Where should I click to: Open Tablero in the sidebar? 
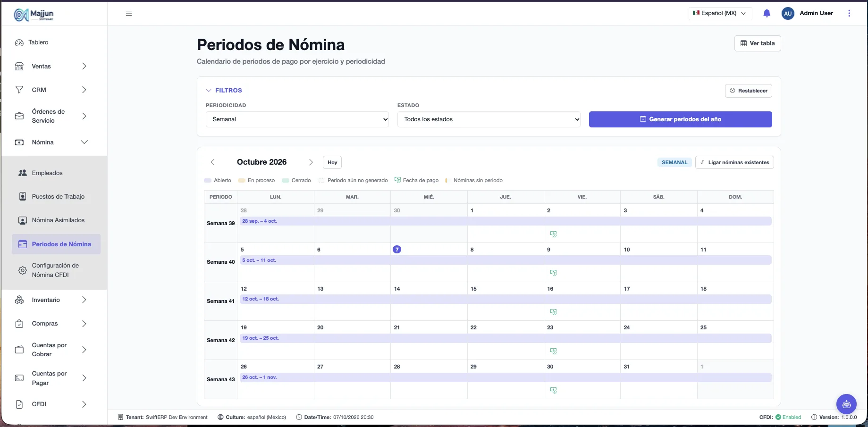(38, 42)
